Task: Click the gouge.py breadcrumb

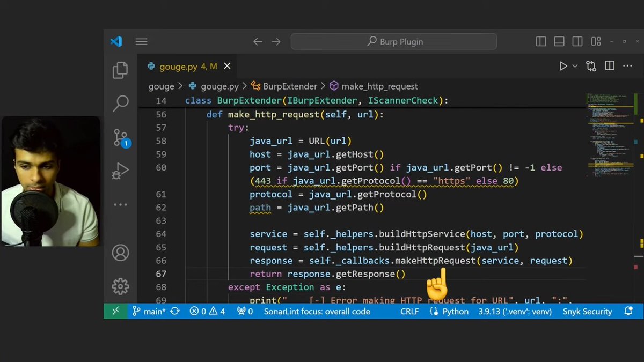Action: 214,86
